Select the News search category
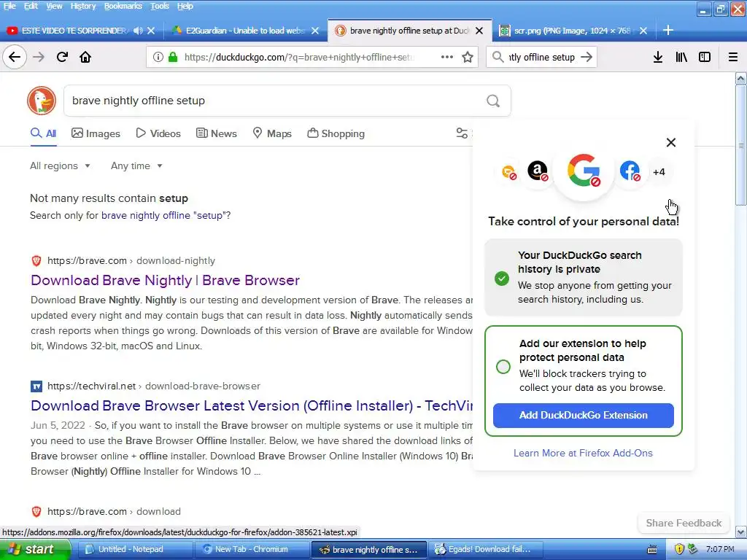Viewport: 747px width, 560px height. pyautogui.click(x=216, y=133)
